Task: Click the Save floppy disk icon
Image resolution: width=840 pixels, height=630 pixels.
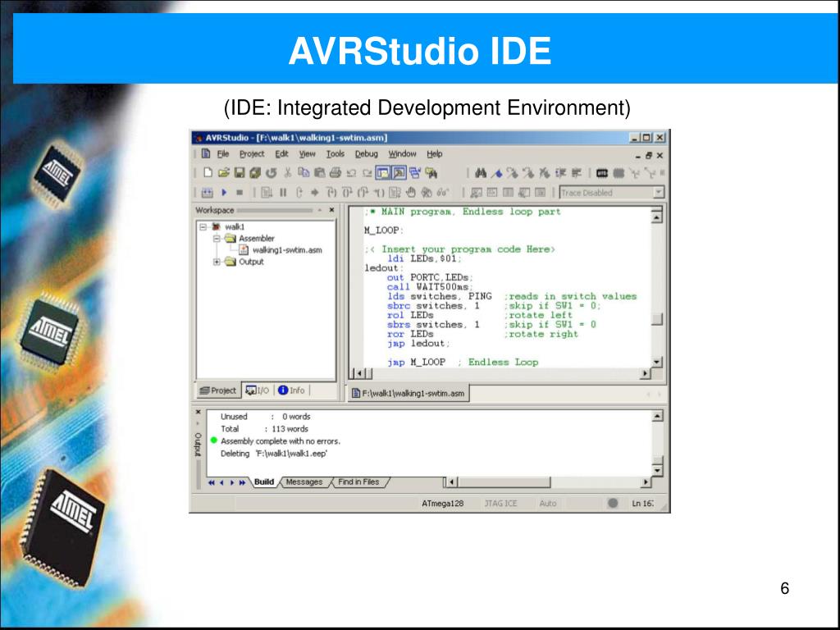Action: (x=240, y=172)
